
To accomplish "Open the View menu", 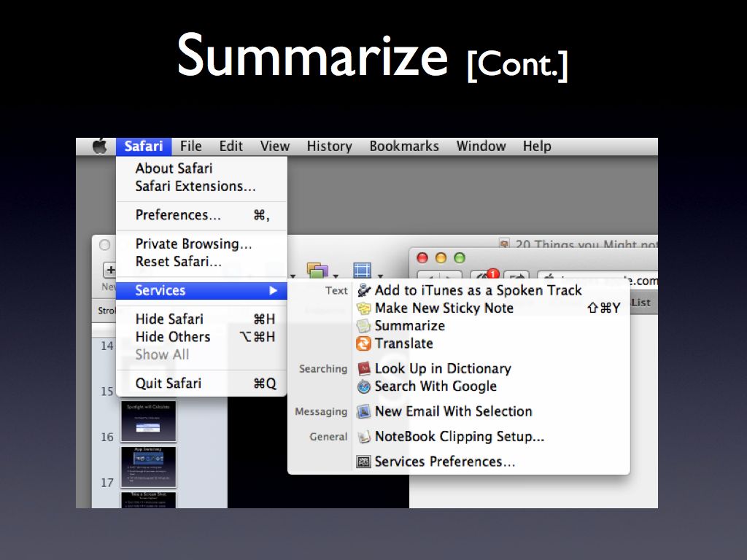I will 275,146.
